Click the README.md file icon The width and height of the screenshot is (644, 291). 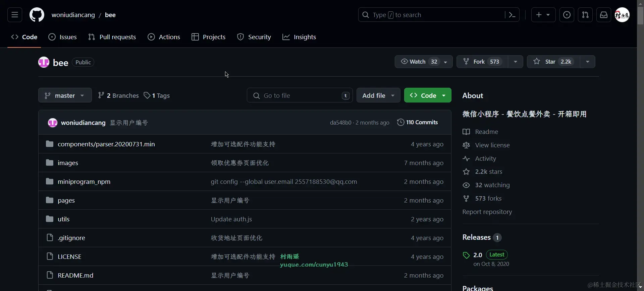(50, 275)
